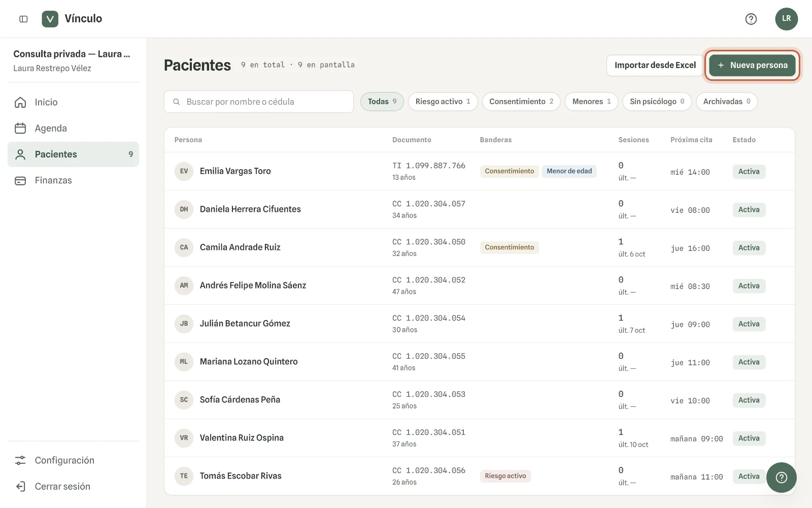The width and height of the screenshot is (812, 508).
Task: Click the Próxima cita column header
Action: click(691, 140)
